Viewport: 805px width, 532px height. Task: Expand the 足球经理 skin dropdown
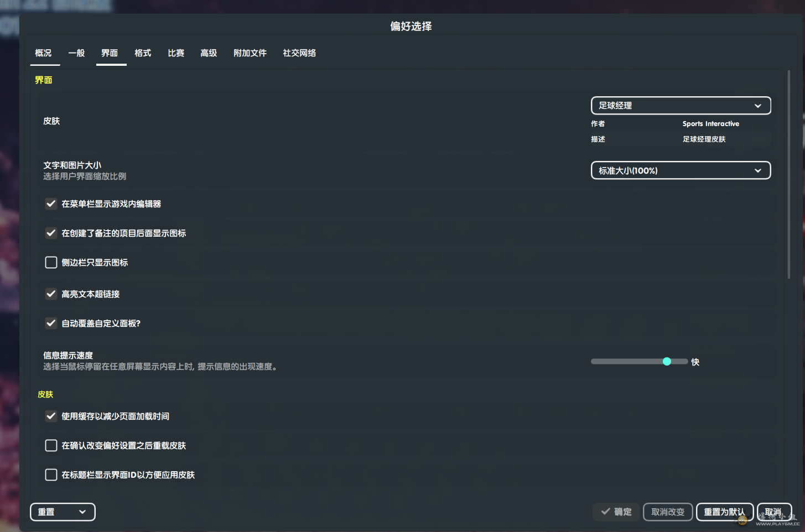681,106
